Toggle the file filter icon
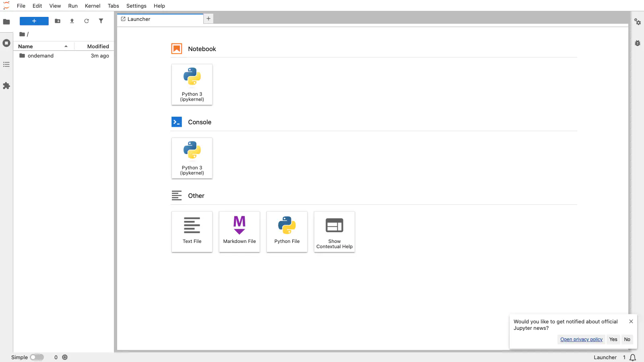This screenshot has height=362, width=644. pyautogui.click(x=101, y=21)
